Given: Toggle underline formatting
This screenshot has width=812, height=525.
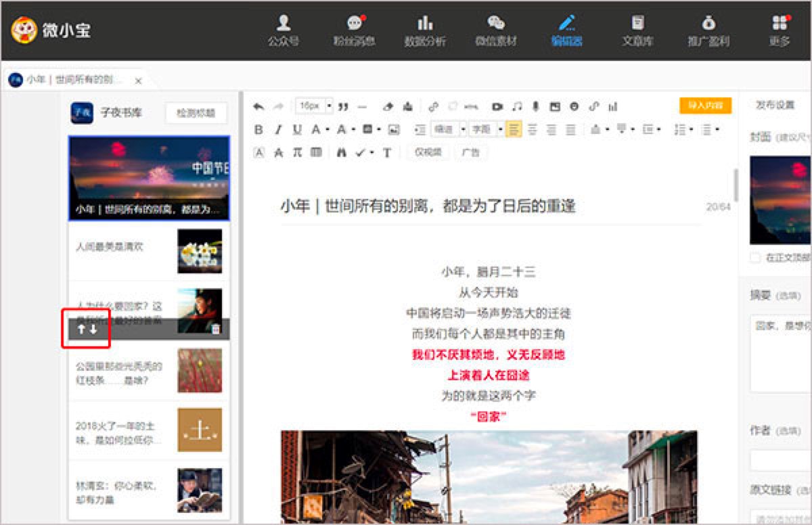Looking at the screenshot, I should pyautogui.click(x=297, y=130).
